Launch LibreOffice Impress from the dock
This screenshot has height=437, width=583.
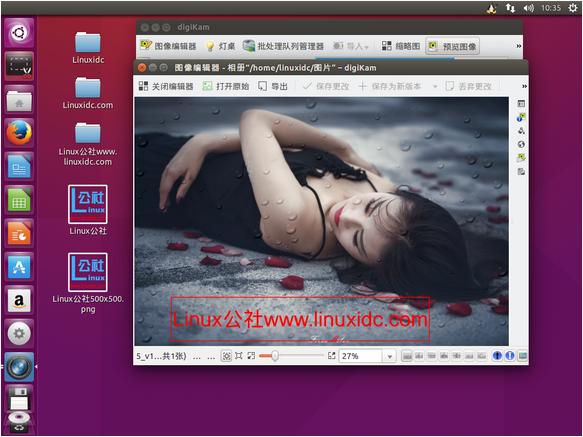tap(19, 233)
